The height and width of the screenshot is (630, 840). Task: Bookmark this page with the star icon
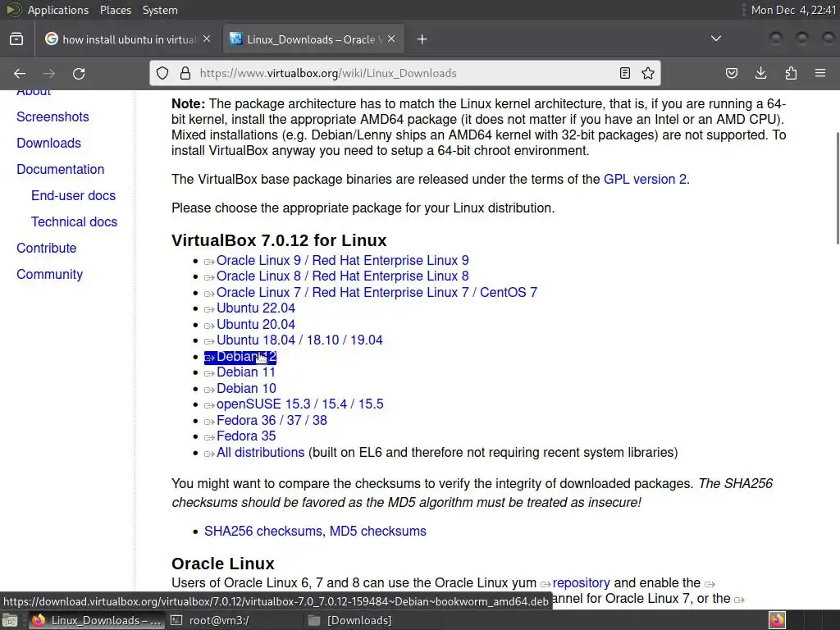point(648,73)
